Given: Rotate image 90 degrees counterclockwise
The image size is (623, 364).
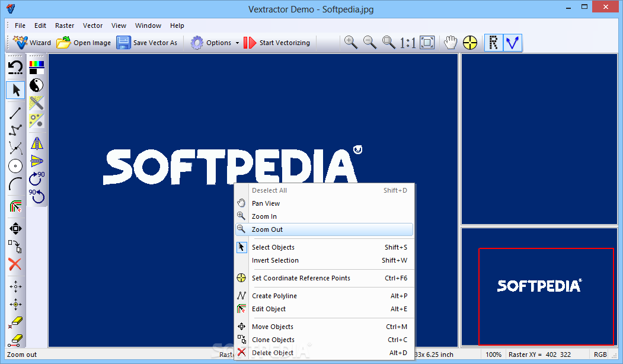Looking at the screenshot, I should coord(37,196).
